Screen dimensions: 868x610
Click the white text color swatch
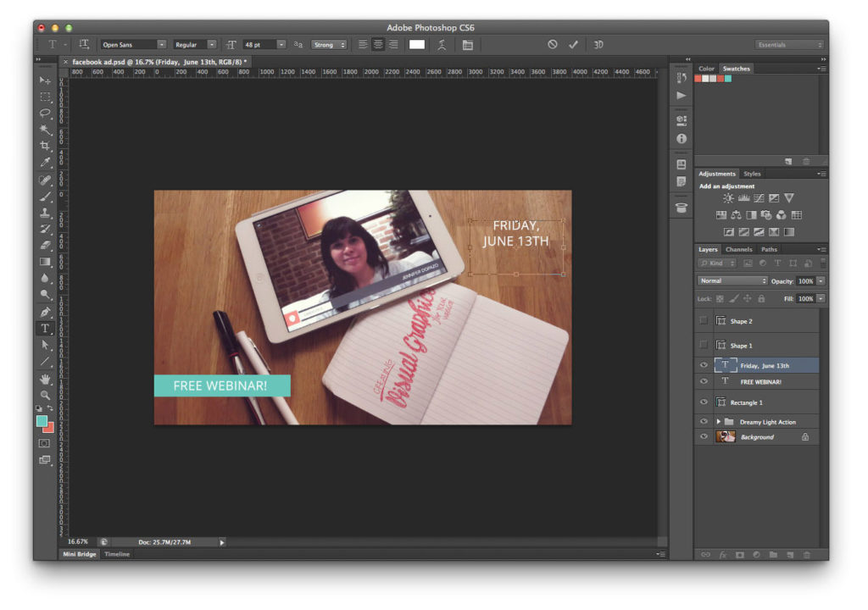click(417, 45)
